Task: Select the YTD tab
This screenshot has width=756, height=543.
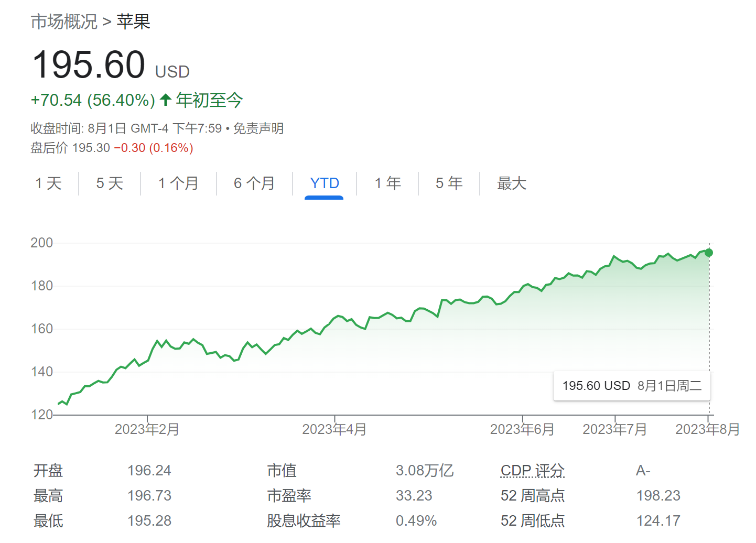Action: point(325,183)
